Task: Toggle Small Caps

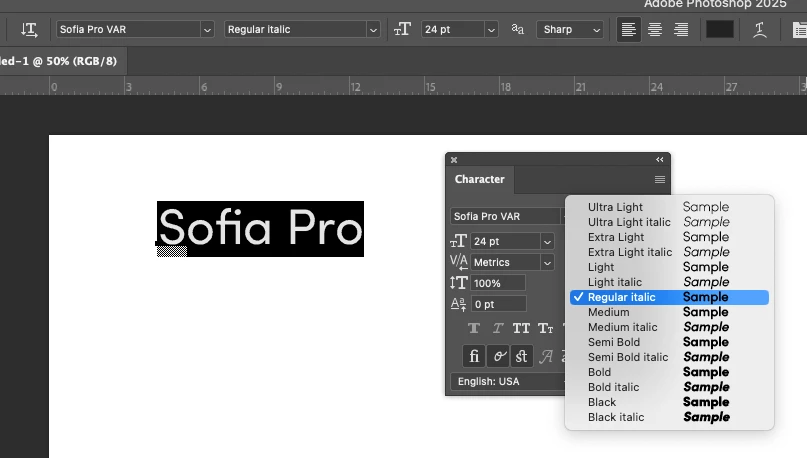Action: 546,328
